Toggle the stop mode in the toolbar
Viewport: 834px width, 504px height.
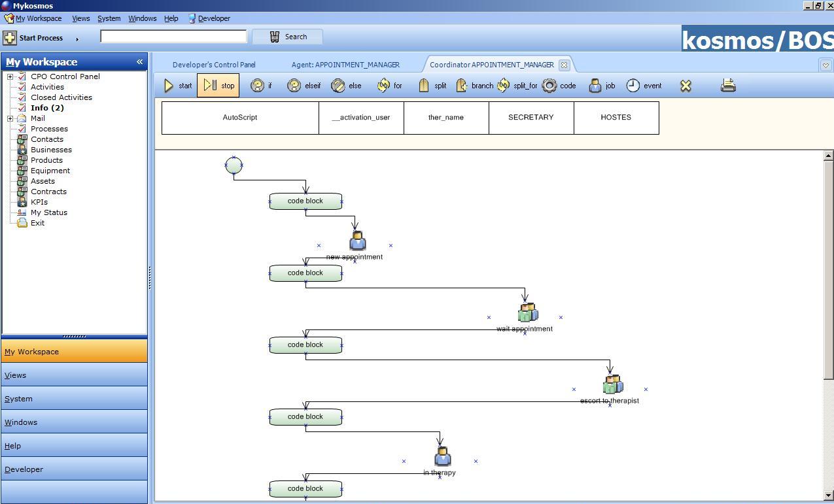(x=218, y=85)
